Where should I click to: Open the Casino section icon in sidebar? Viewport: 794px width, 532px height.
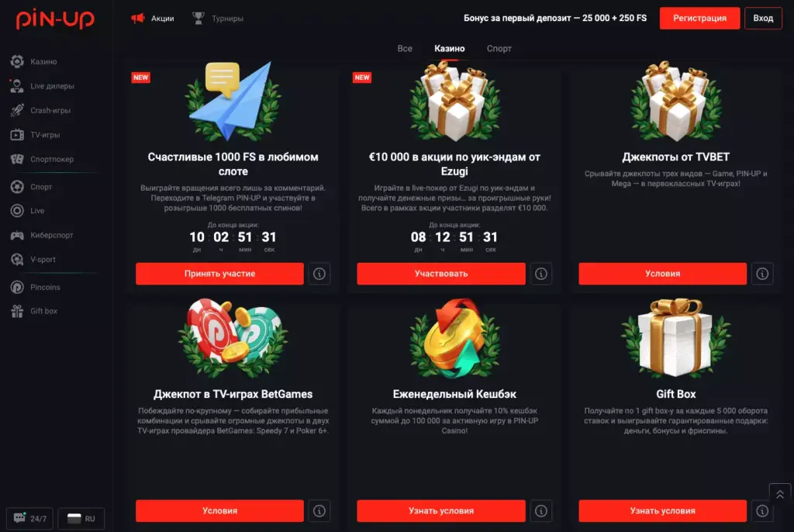pyautogui.click(x=17, y=61)
